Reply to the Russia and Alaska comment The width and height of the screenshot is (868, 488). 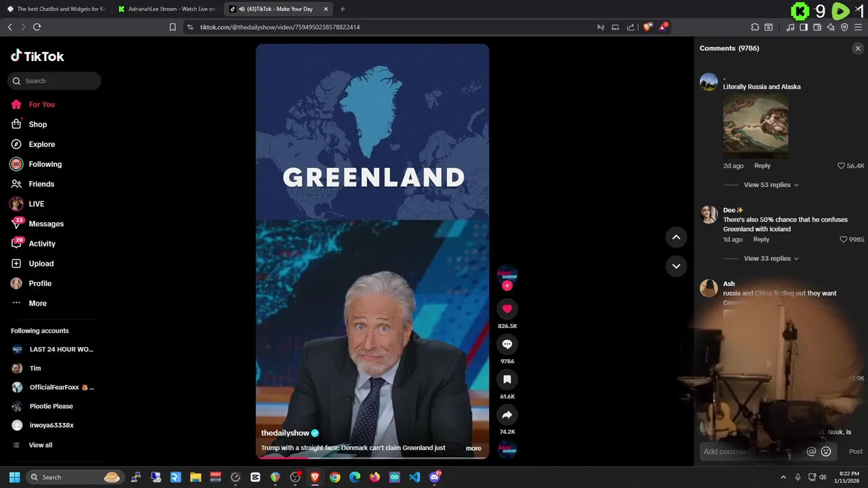[762, 165]
